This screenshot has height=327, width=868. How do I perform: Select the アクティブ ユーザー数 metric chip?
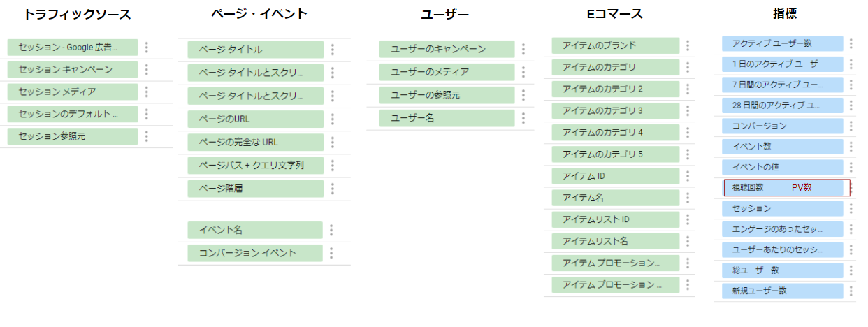click(x=782, y=43)
